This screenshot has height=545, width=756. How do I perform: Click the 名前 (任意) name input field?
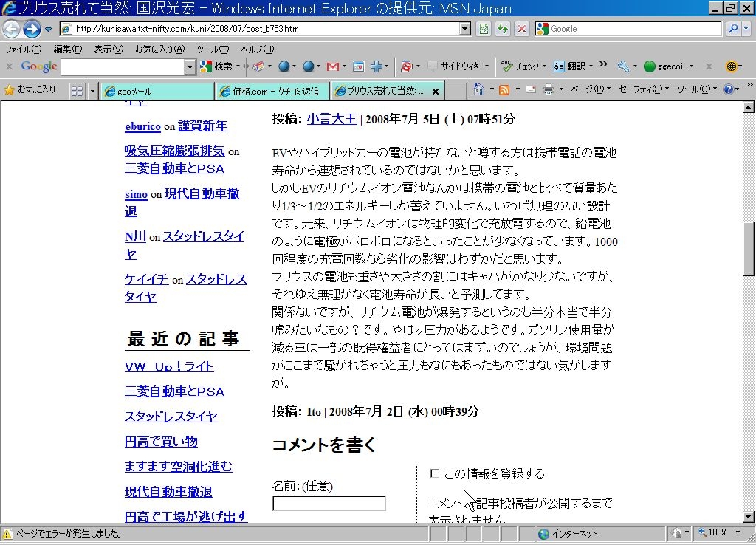click(x=329, y=504)
